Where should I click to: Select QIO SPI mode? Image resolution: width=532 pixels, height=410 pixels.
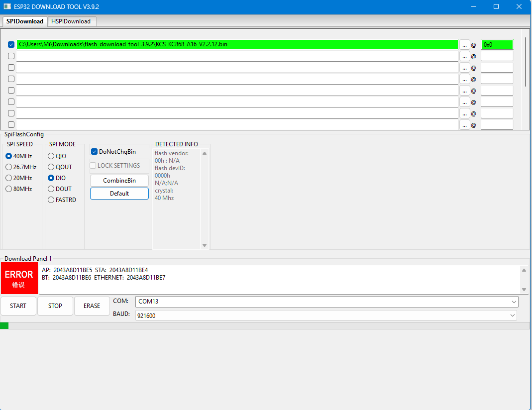pos(51,156)
